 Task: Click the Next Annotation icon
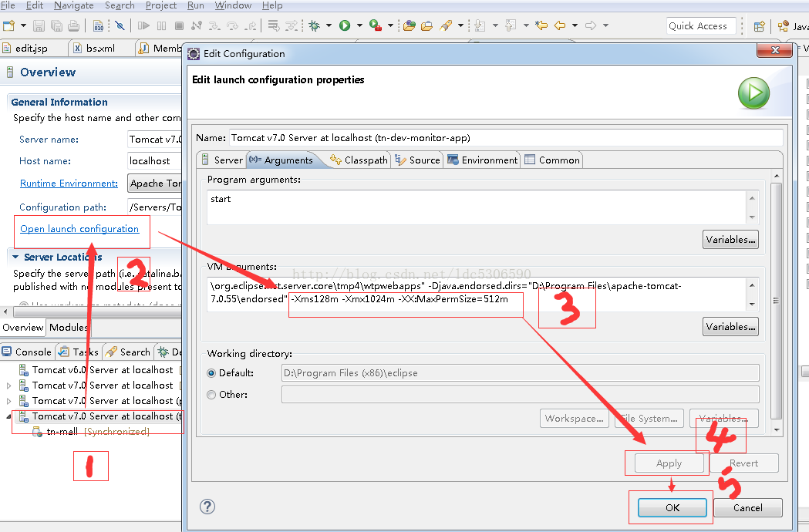480,25
